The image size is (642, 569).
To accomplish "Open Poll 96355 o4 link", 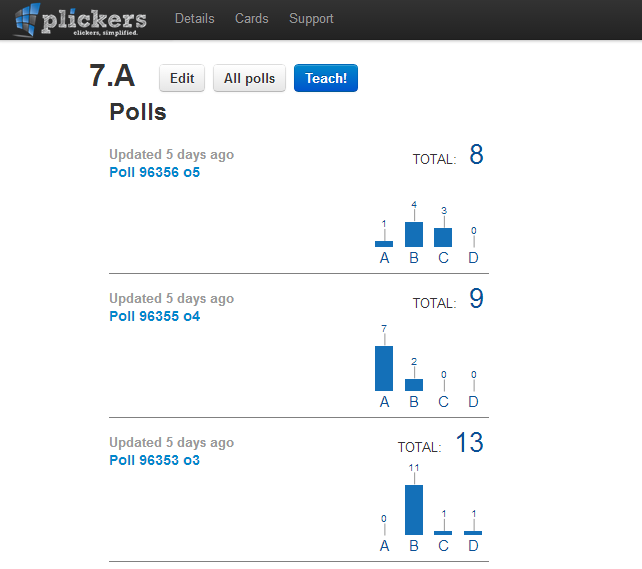I will tap(154, 316).
